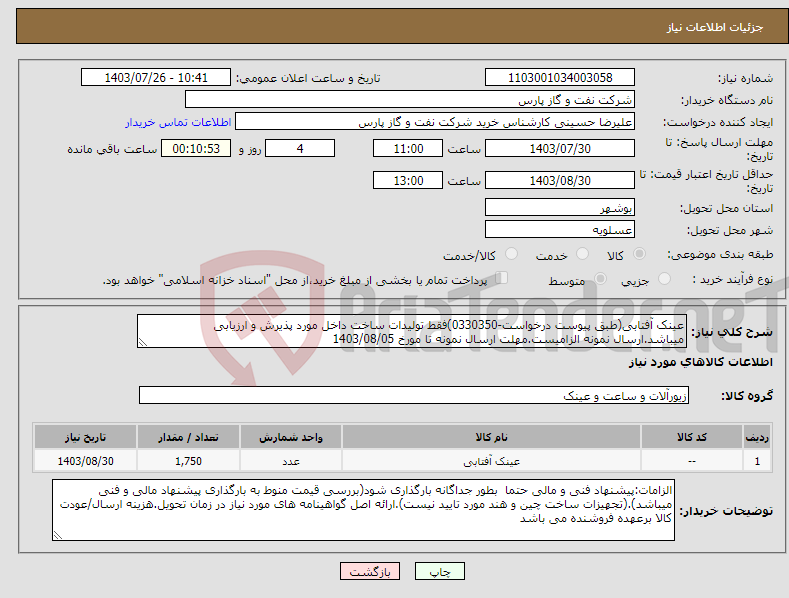Click the goods group field زیورآلات و ساعت و عینک

point(414,395)
